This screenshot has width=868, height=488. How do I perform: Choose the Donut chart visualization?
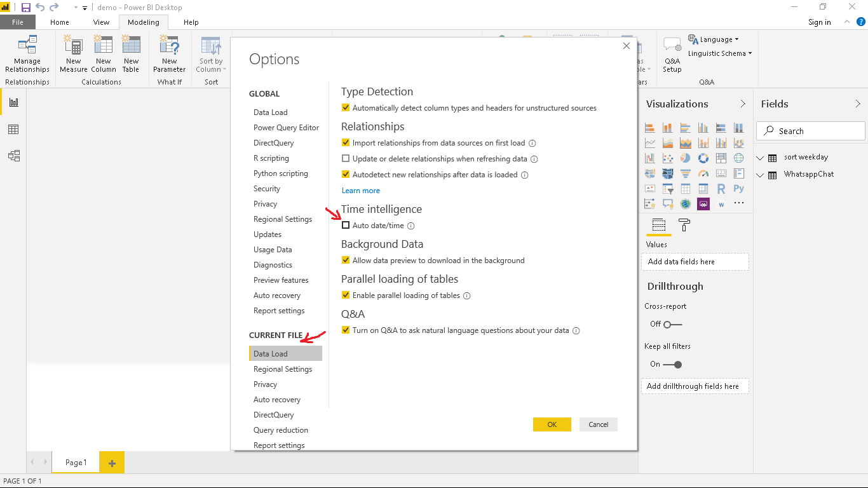(x=703, y=158)
